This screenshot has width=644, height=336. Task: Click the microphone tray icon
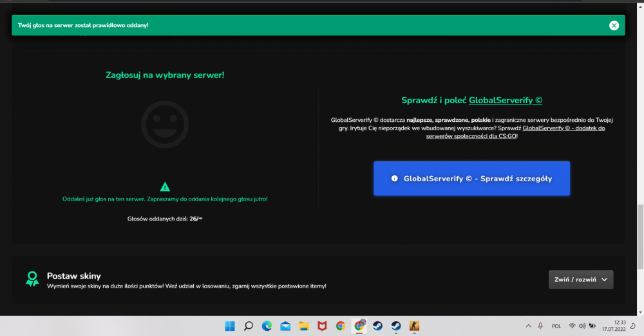[x=540, y=326]
